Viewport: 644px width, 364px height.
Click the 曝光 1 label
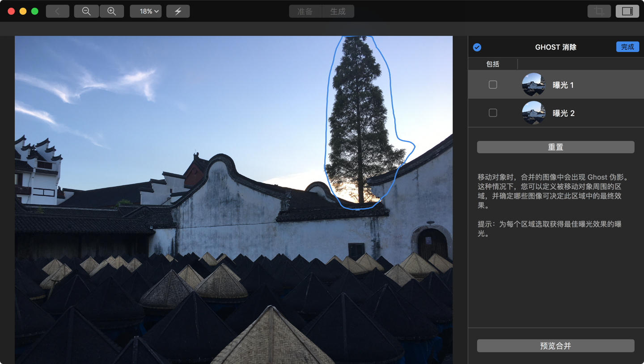563,85
